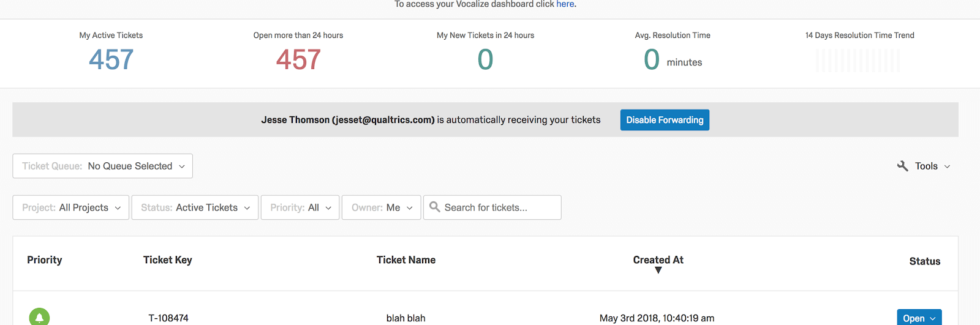The image size is (980, 325).
Task: Click the Search for tickets field
Action: pyautogui.click(x=492, y=207)
